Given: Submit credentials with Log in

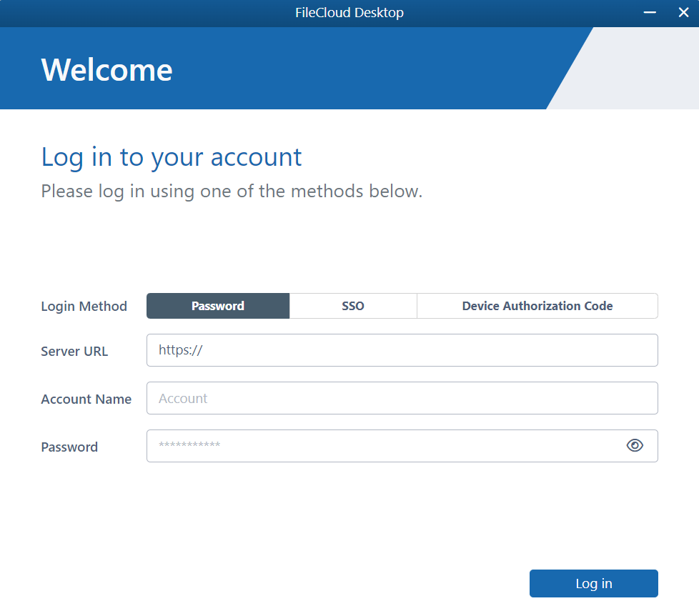Looking at the screenshot, I should coord(593,583).
